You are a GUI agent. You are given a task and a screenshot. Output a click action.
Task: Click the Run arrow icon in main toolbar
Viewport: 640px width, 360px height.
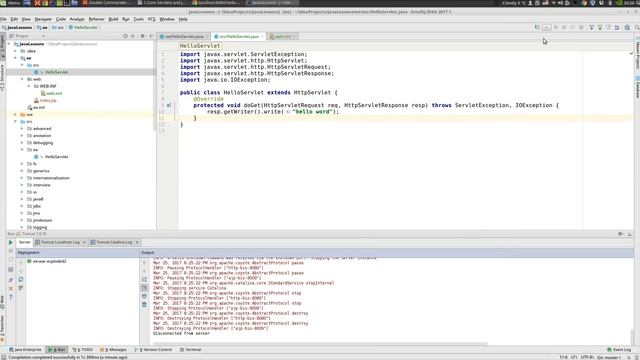click(556, 27)
